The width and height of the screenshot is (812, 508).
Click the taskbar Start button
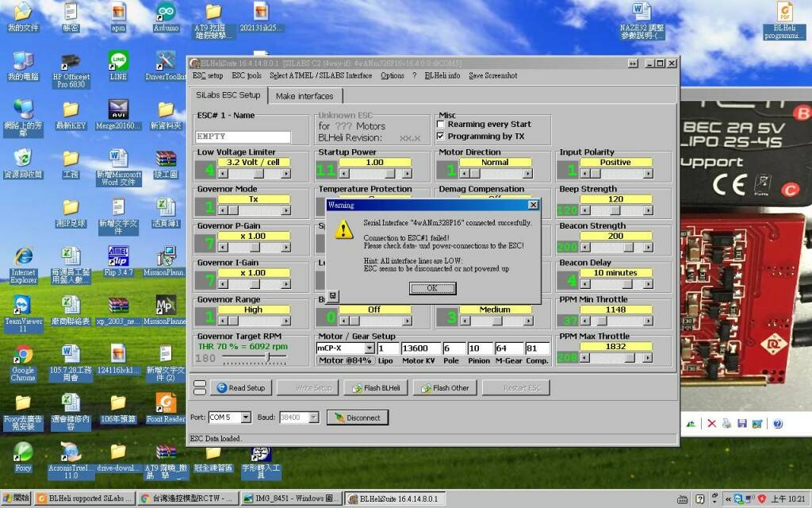[16, 498]
